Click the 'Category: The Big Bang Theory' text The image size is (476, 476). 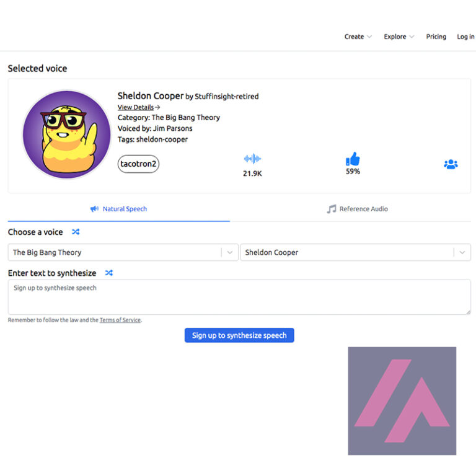pos(169,118)
